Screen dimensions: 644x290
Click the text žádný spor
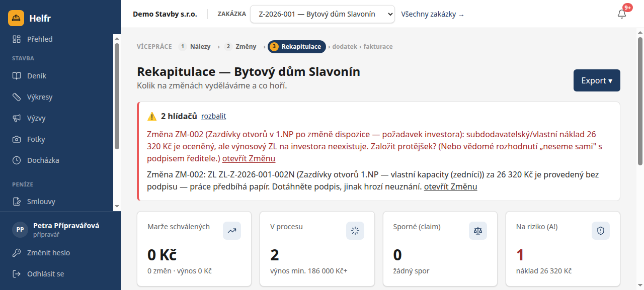[411, 271]
